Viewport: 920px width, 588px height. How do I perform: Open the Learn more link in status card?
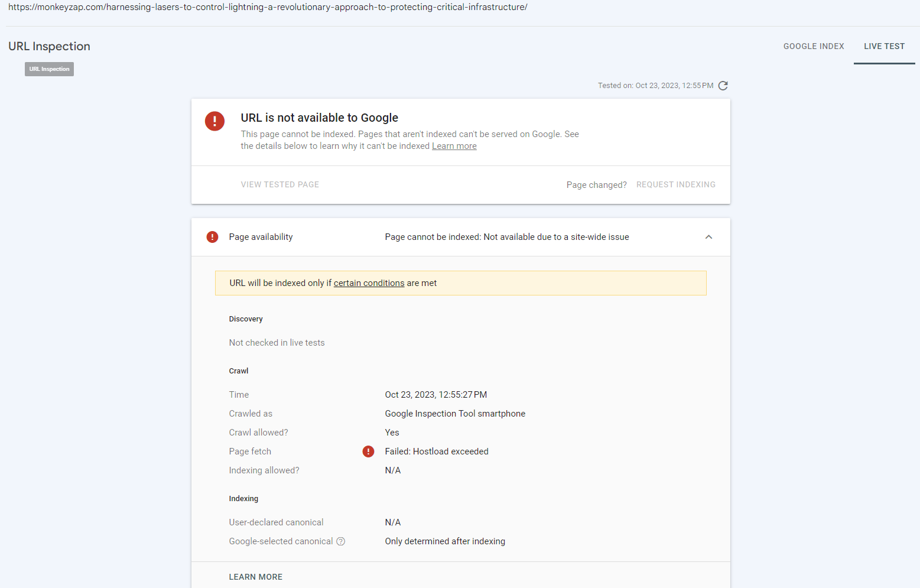coord(454,146)
